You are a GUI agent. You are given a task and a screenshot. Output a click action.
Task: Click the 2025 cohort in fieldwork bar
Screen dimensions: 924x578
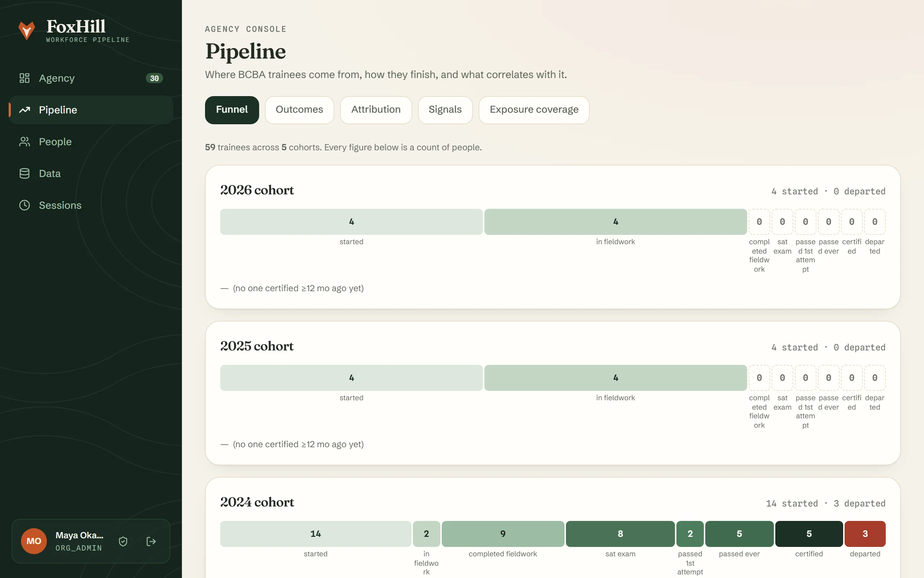pos(615,378)
